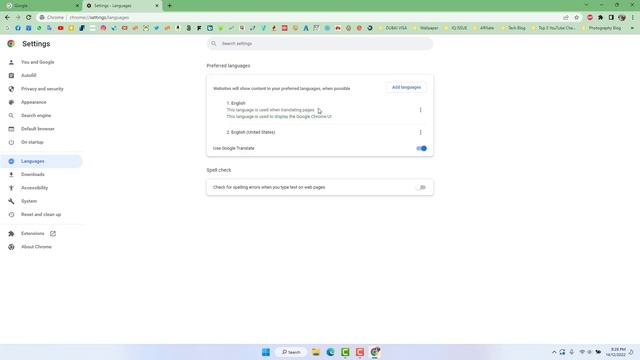Image resolution: width=640 pixels, height=360 pixels.
Task: Open the DUBAI VISA bookmark folder
Action: pyautogui.click(x=393, y=28)
